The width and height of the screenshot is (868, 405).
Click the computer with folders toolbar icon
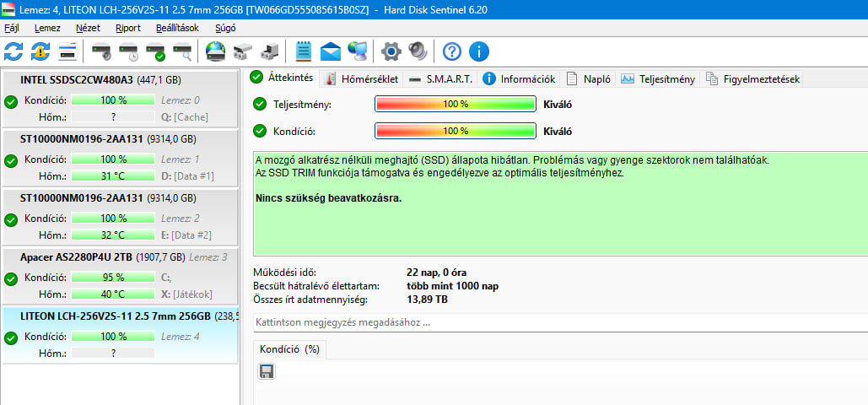pyautogui.click(x=270, y=52)
